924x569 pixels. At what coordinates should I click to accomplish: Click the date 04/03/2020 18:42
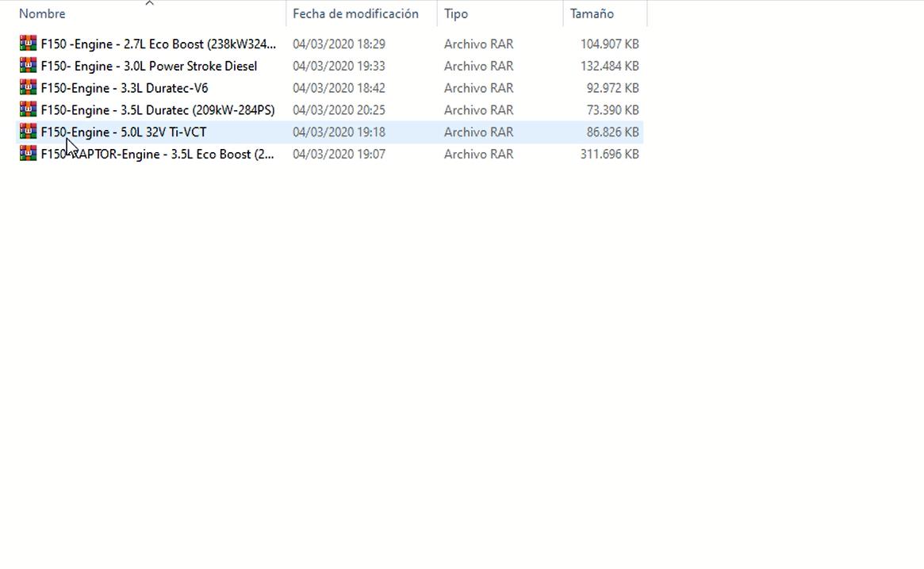tap(339, 88)
